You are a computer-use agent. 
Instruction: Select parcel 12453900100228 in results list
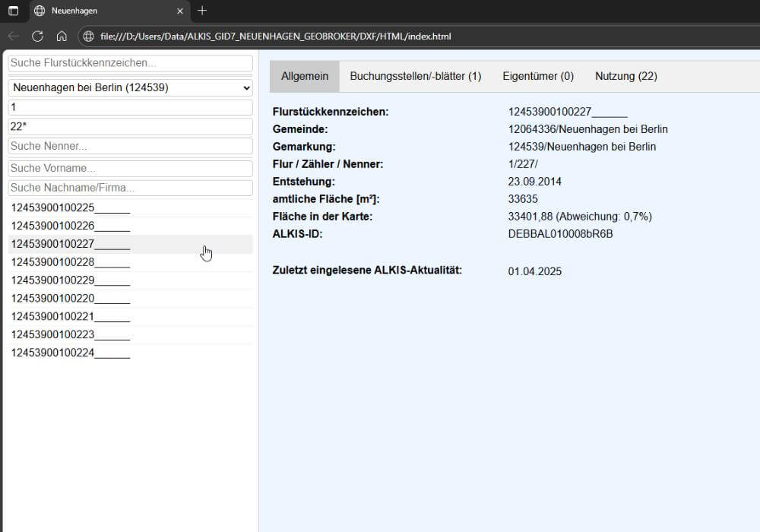click(x=70, y=262)
